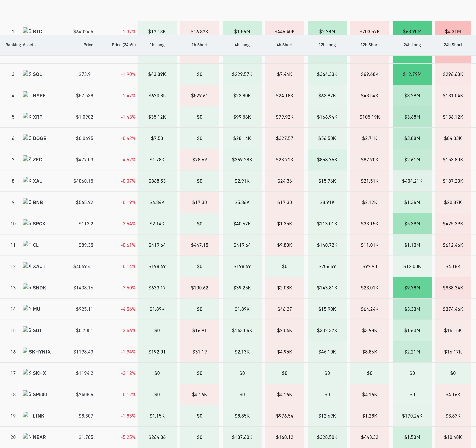Click BTC's 24h Short $4.31M cell

tap(453, 28)
